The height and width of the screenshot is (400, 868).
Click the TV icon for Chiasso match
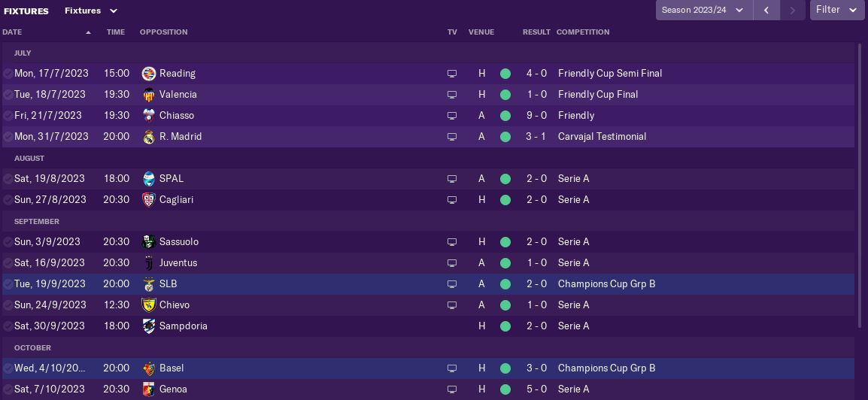click(x=452, y=116)
